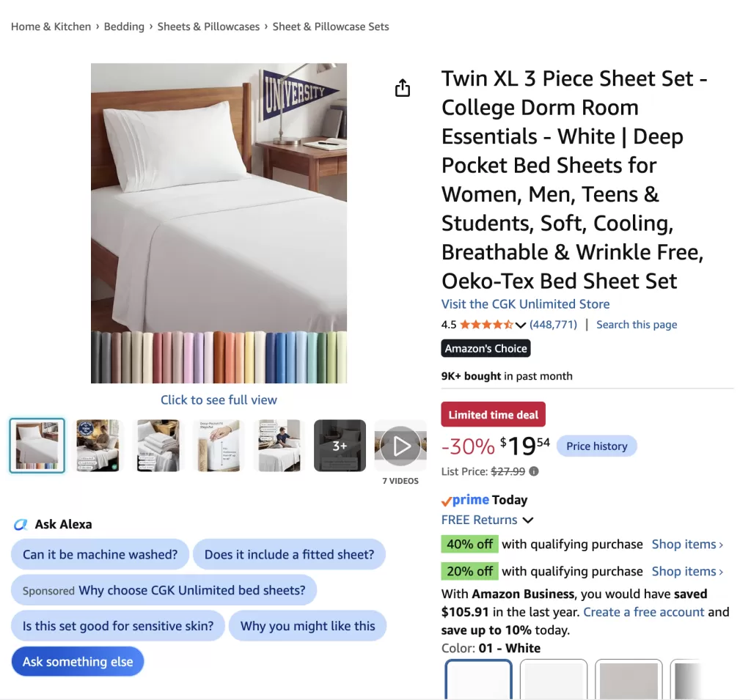
Task: Open Sheets & Pillowcases breadcrumb
Action: (208, 27)
